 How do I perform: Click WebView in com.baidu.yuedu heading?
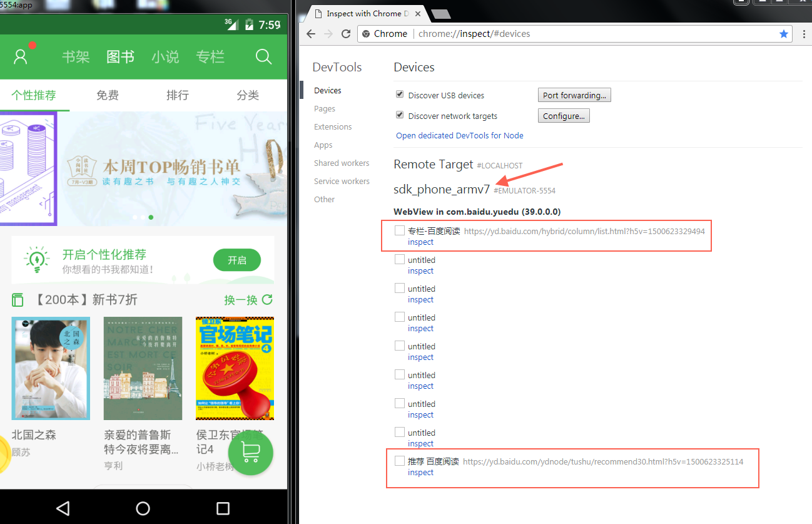coord(477,212)
